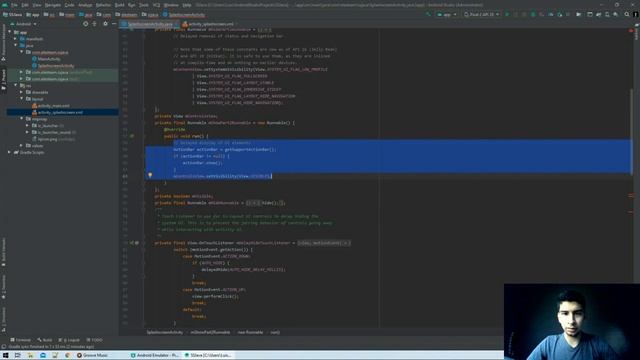Collapse the java folder

click(x=16, y=45)
